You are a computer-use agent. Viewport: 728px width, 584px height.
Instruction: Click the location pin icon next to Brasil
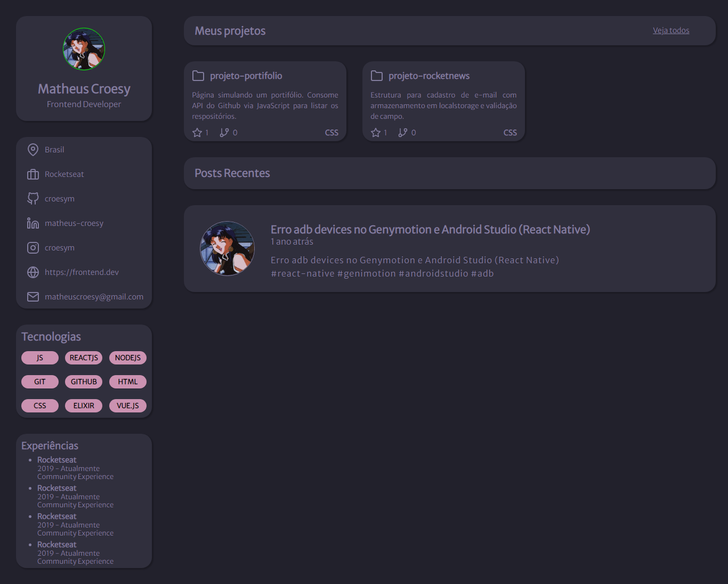[33, 149]
